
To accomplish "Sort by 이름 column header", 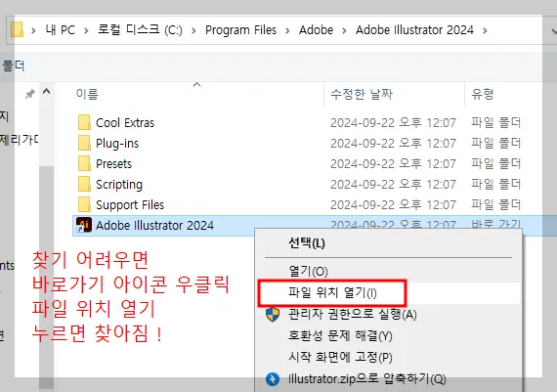I will tap(87, 94).
